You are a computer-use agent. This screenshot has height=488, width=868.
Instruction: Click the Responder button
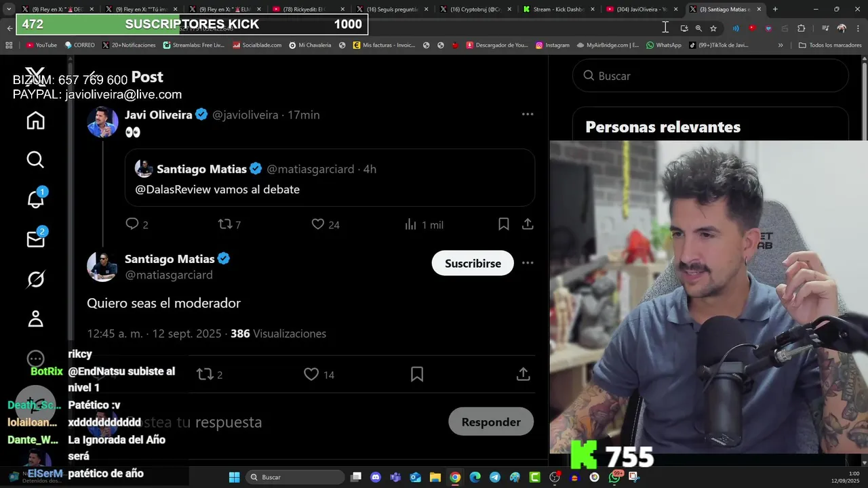point(491,422)
